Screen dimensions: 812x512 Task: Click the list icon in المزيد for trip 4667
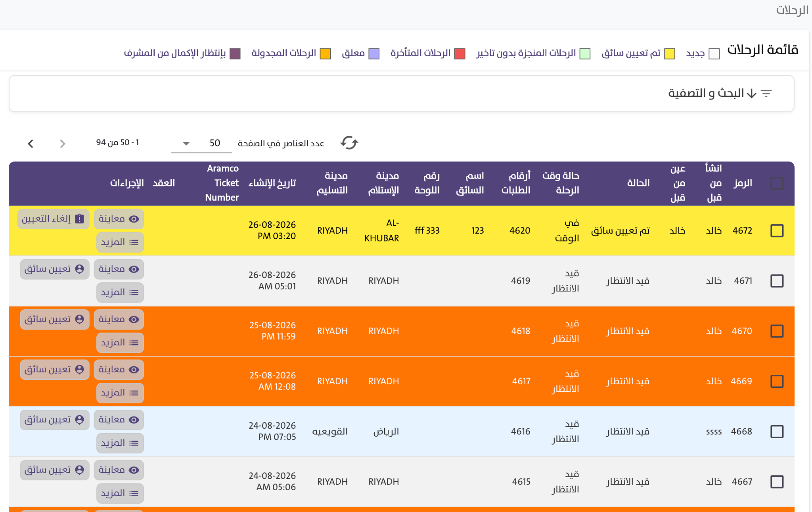pos(134,493)
